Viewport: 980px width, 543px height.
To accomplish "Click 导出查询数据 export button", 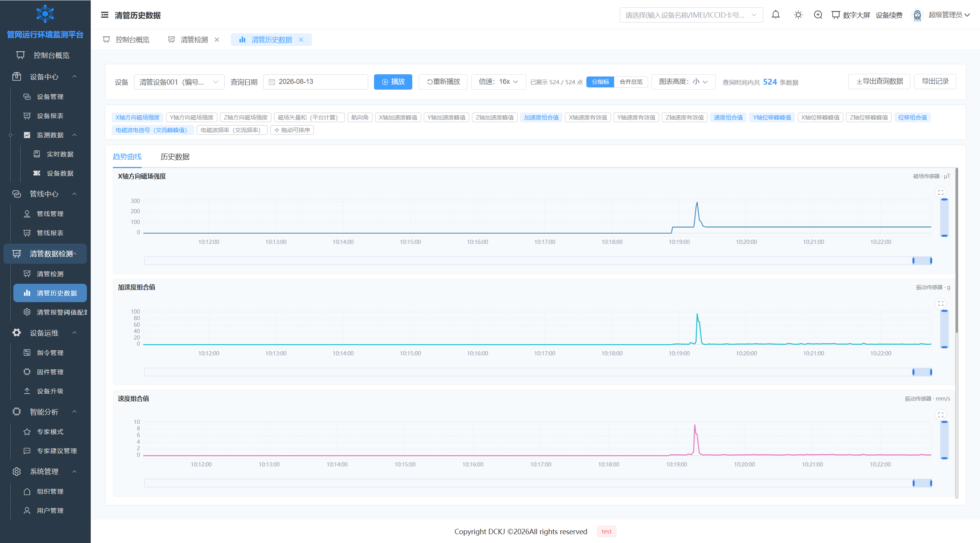I will (879, 82).
